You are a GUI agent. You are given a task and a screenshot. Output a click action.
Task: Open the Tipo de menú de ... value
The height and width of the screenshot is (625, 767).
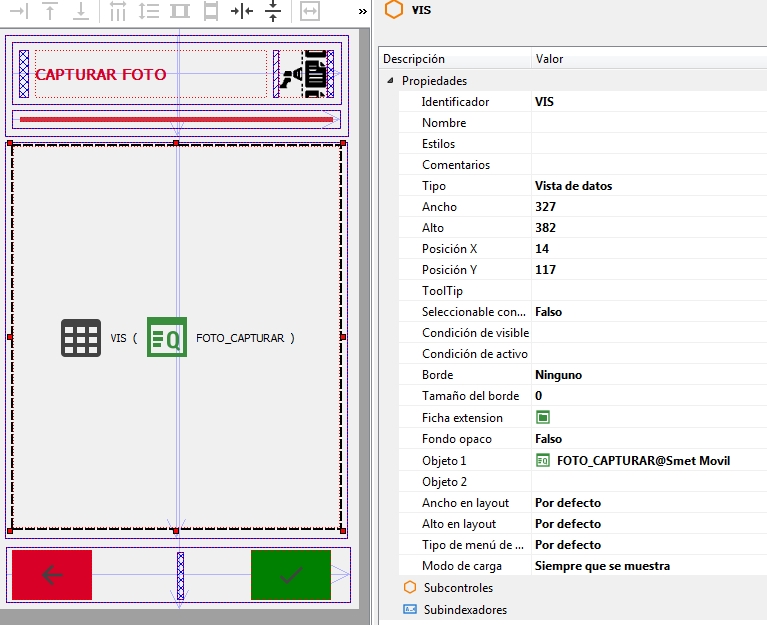click(x=649, y=545)
